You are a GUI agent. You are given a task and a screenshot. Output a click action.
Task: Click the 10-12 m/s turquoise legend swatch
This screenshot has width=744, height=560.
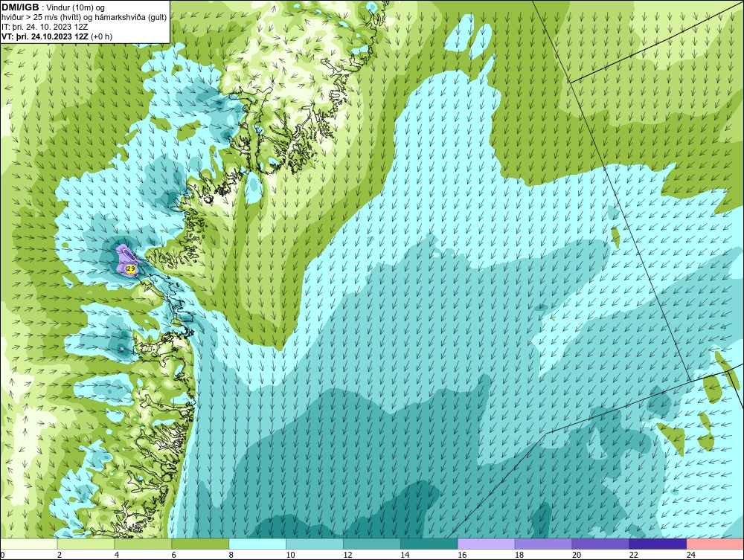(x=314, y=544)
